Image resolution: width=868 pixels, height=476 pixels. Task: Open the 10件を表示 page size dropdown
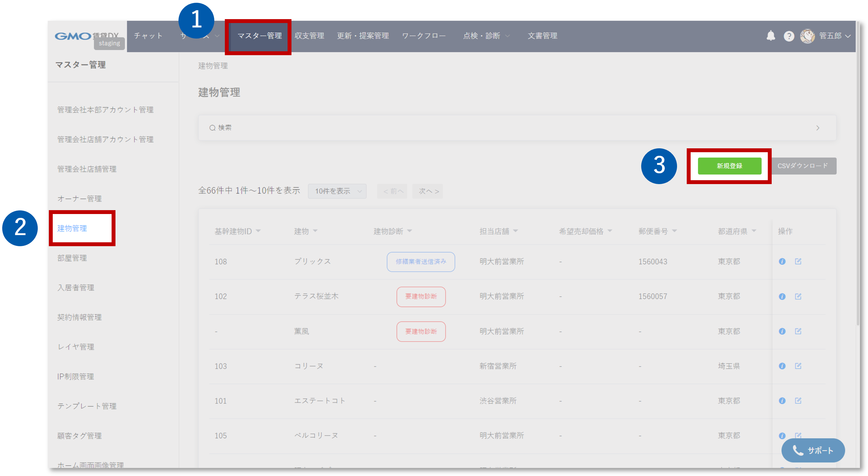pos(337,191)
